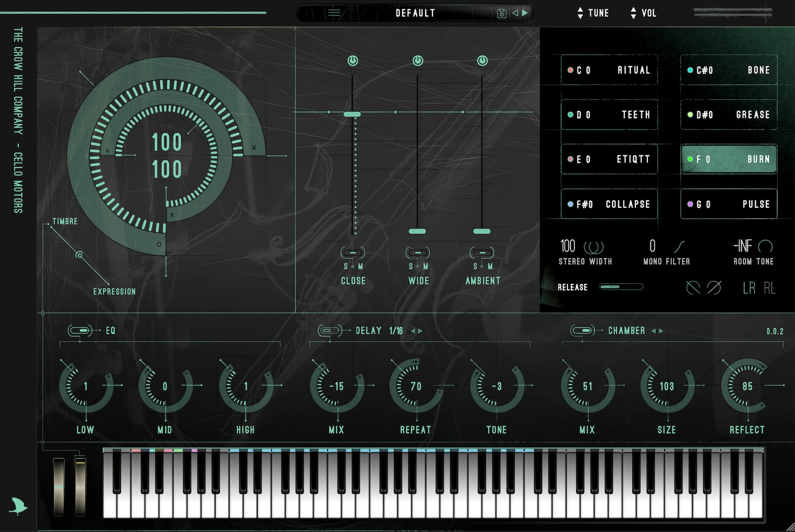Click the RELEASE slider bar
Viewport: 795px width, 532px height.
point(621,287)
